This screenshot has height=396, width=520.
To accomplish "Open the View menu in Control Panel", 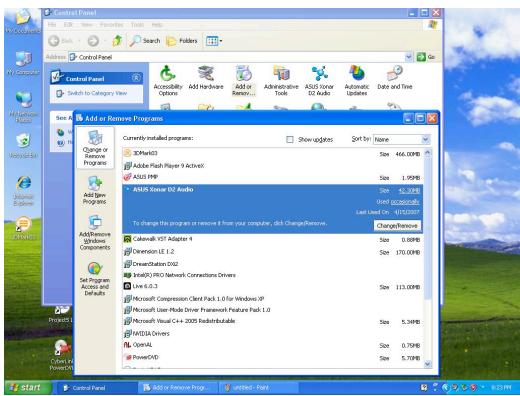I will pyautogui.click(x=87, y=25).
